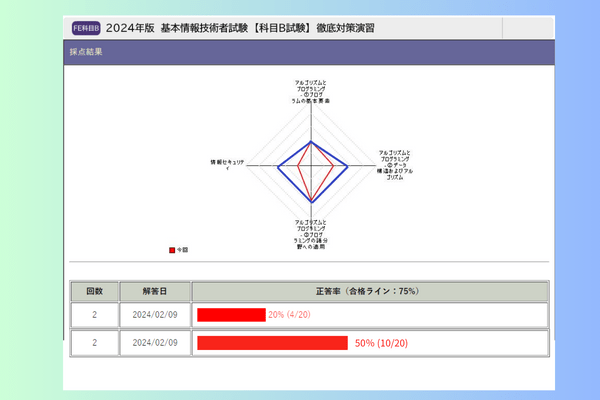The height and width of the screenshot is (400, 600).
Task: Click the bottom radar axis label
Action: coord(311,234)
